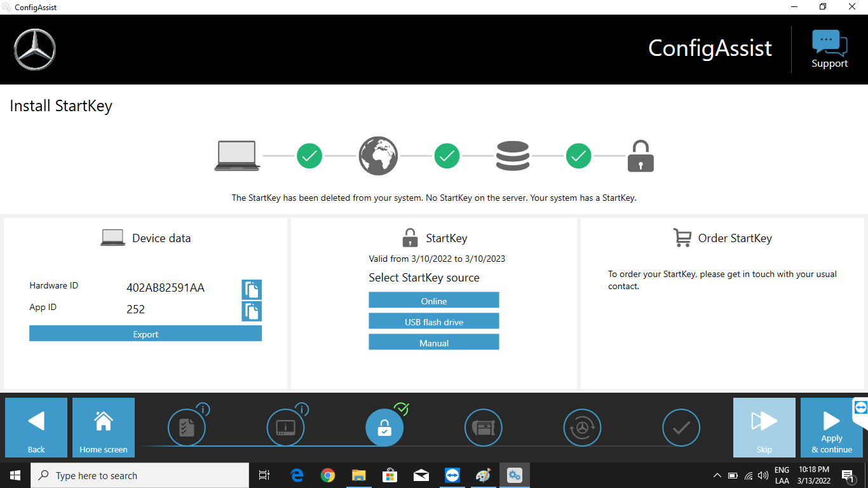Click the laptop icon in progress chain
The width and height of the screenshot is (868, 488).
[x=237, y=156]
